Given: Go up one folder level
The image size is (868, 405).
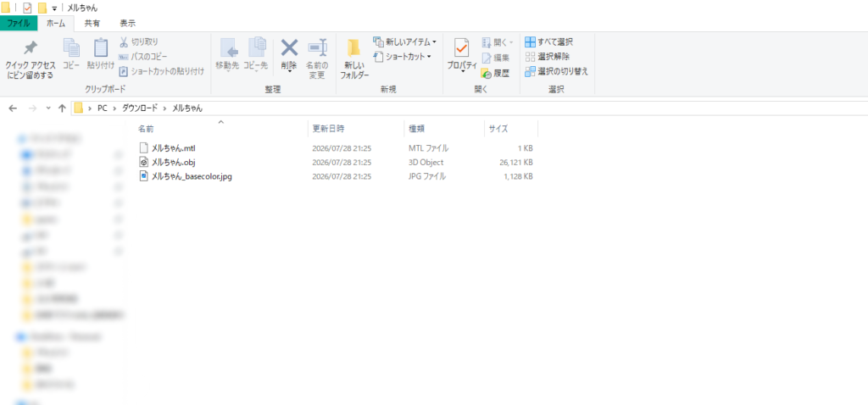Looking at the screenshot, I should [62, 108].
